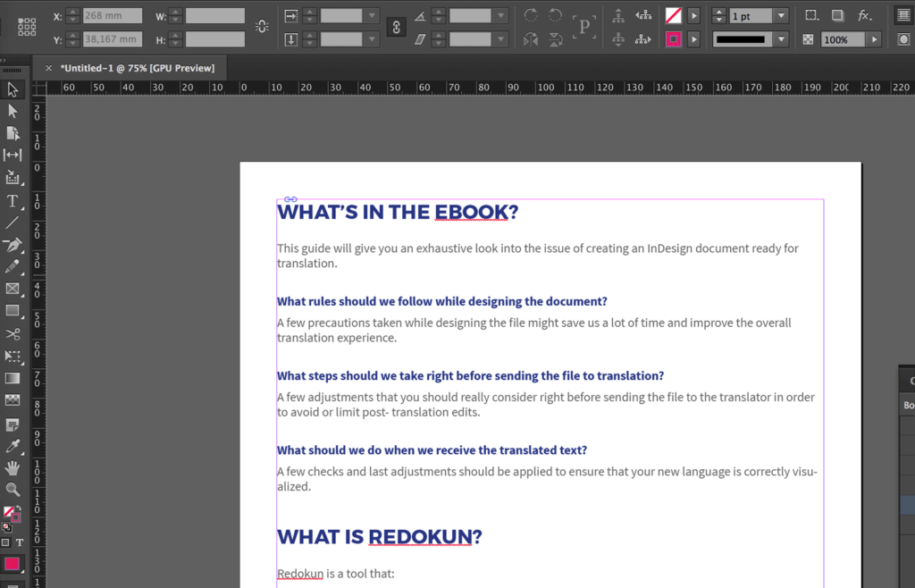Expand the fill color flyout arrow
The image size is (915, 588).
(x=693, y=16)
